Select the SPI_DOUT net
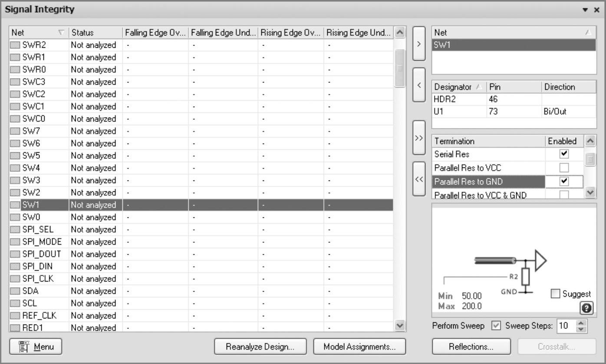This screenshot has width=606, height=364. (x=201, y=254)
